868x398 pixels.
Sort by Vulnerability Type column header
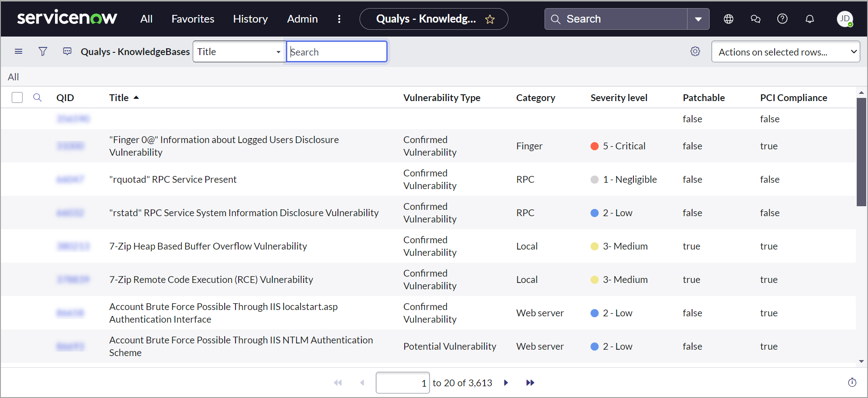pos(442,97)
